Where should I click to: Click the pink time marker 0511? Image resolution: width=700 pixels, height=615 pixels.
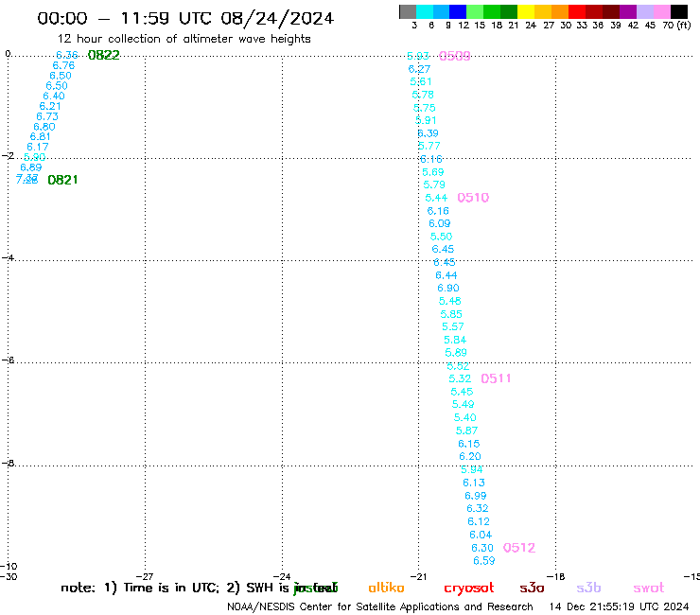[496, 378]
